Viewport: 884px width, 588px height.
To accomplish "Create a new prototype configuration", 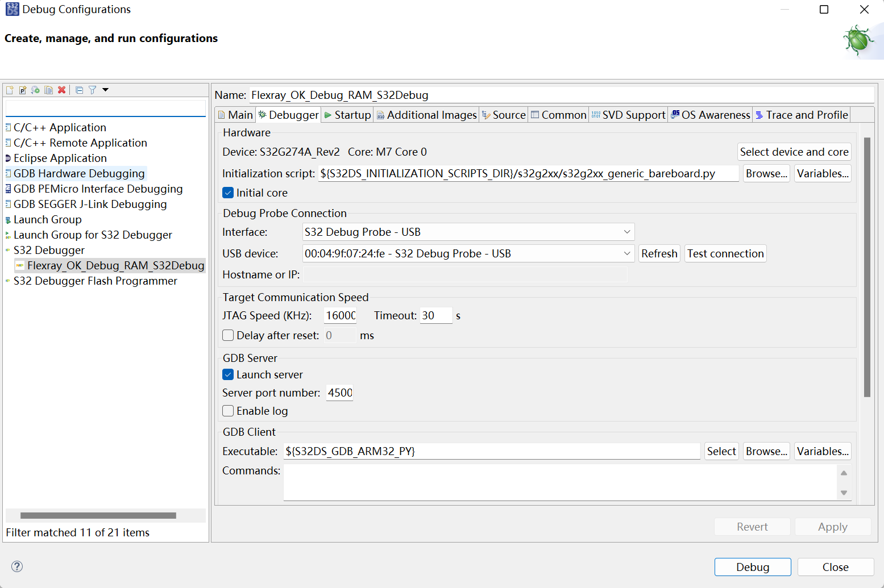I will point(23,90).
